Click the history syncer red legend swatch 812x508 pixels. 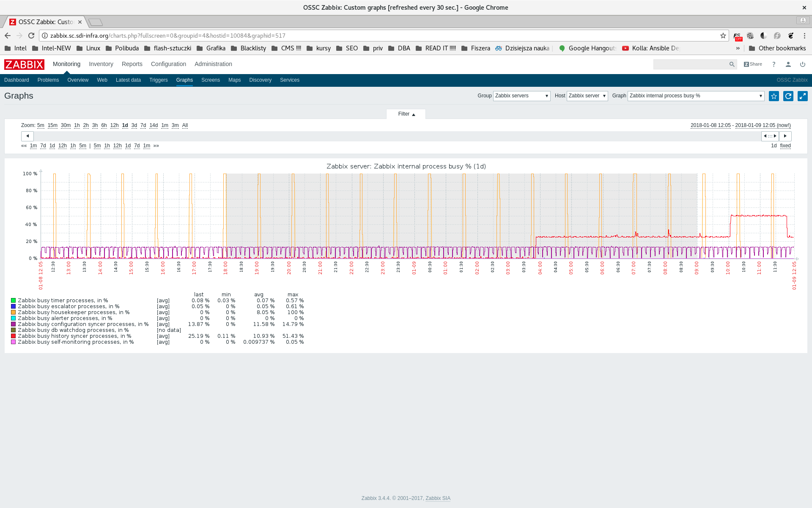click(13, 336)
